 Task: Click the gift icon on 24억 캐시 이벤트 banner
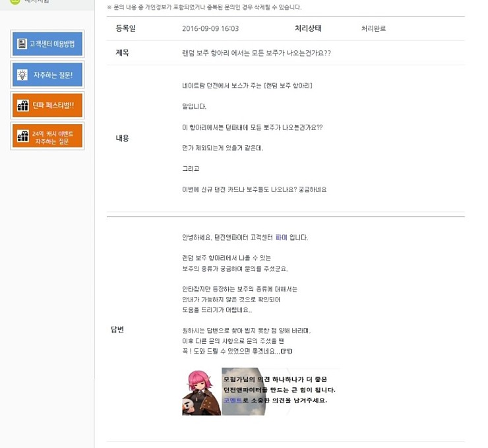pos(23,136)
